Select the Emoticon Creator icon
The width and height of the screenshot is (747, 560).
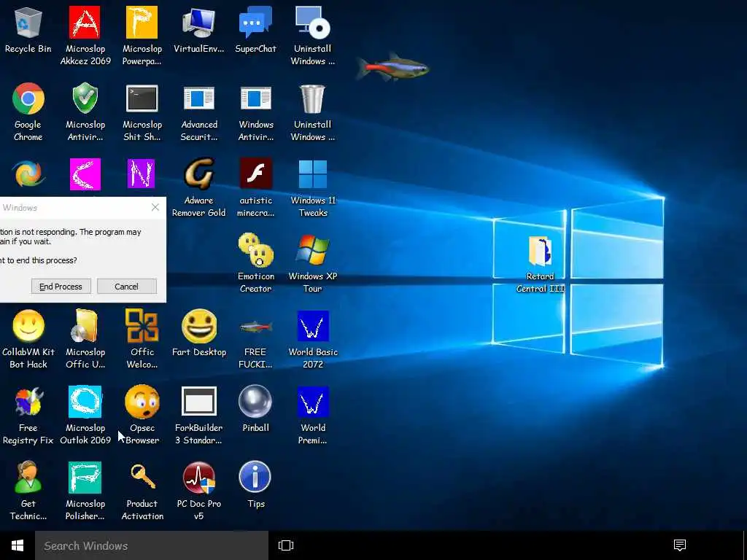255,250
